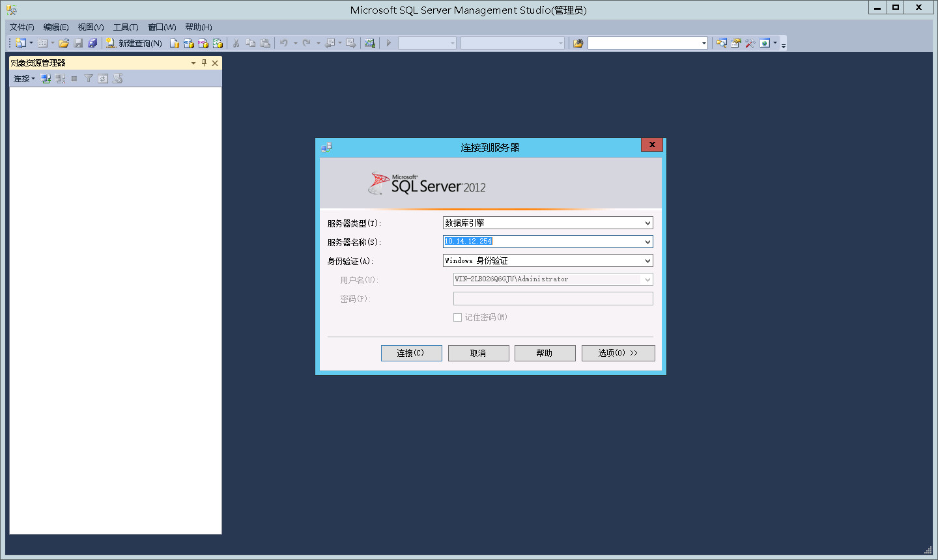This screenshot has height=560, width=938.
Task: Open the 编辑(E) menu
Action: pos(56,27)
